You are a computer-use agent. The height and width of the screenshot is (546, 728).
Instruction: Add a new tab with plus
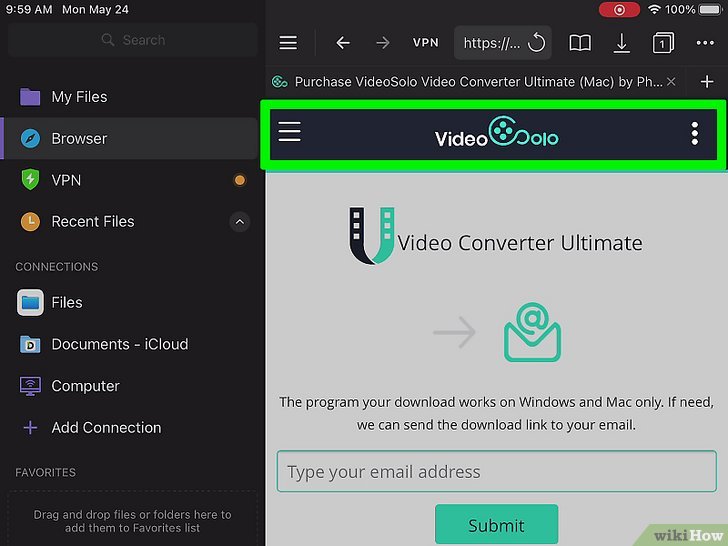click(x=707, y=82)
